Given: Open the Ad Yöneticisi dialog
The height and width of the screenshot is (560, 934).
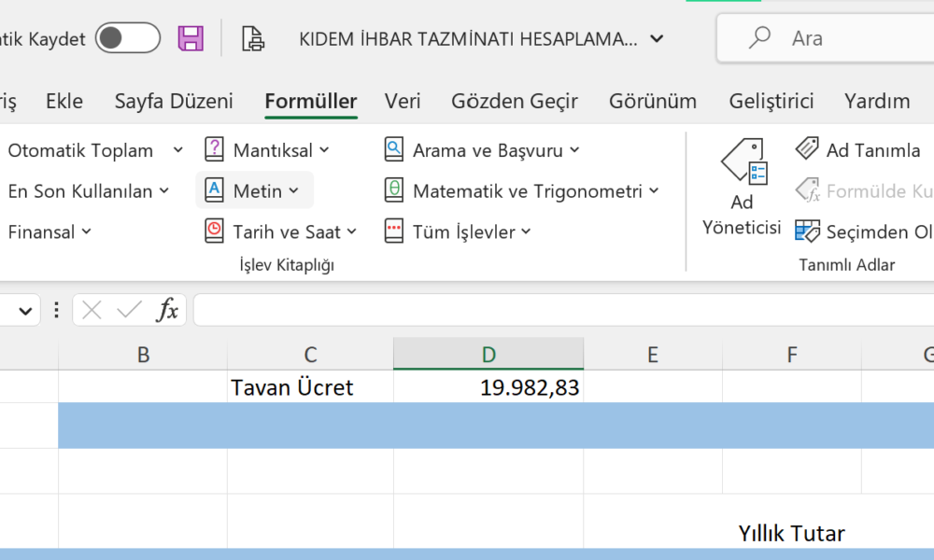Looking at the screenshot, I should click(742, 182).
